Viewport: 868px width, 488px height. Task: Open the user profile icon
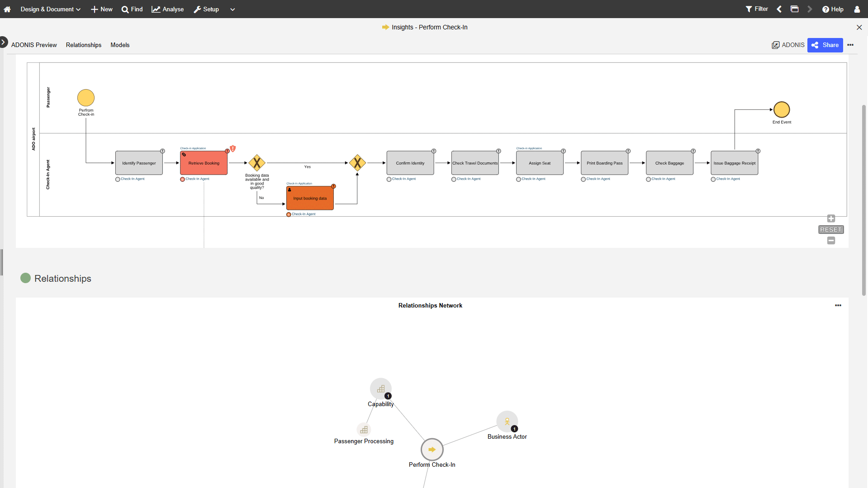coord(857,9)
